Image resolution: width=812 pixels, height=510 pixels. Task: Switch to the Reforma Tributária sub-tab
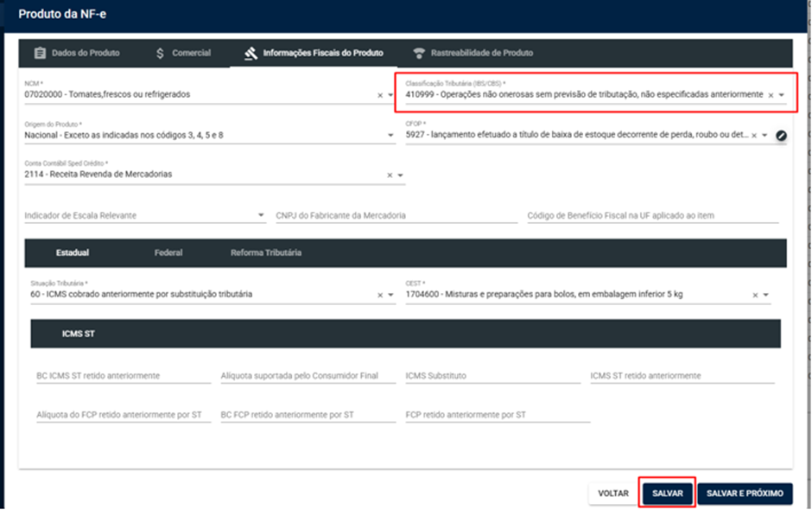(266, 253)
